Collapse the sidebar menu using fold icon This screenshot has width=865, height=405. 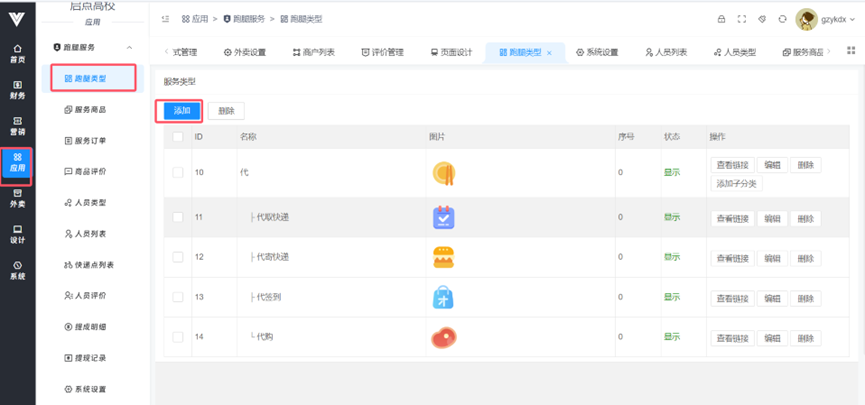pyautogui.click(x=165, y=19)
